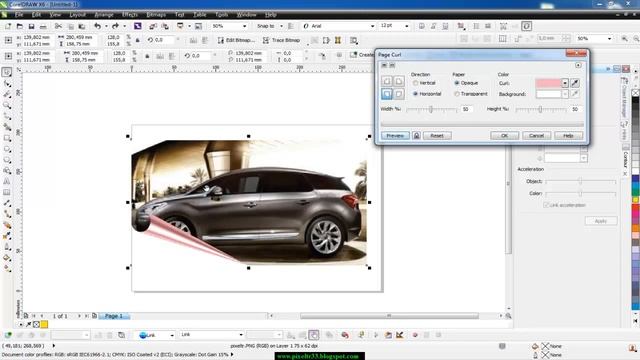Click Cancel in Page Curl dialog
Image resolution: width=640 pixels, height=360 pixels.
536,136
